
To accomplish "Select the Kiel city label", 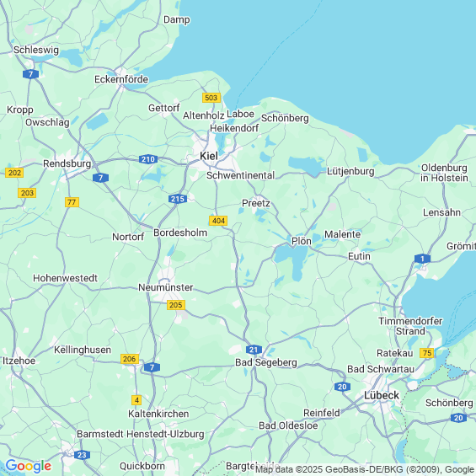I will coord(209,156).
